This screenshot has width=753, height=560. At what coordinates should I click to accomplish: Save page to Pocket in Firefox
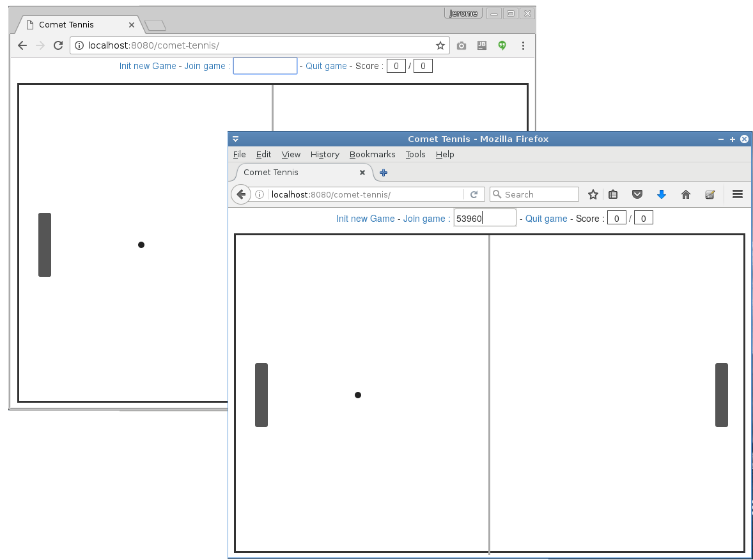click(637, 194)
